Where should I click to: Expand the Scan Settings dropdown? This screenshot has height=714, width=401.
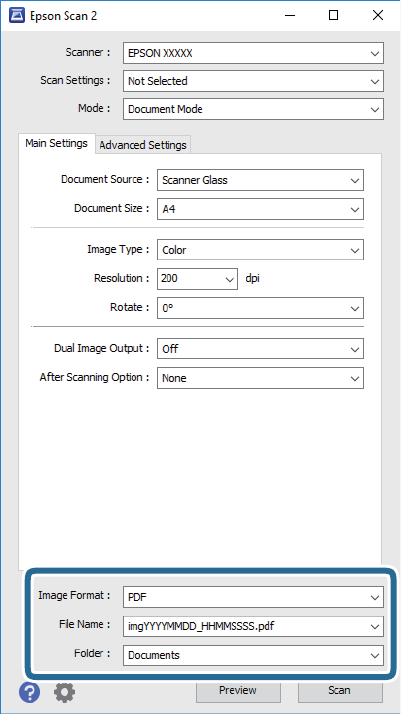(x=254, y=81)
